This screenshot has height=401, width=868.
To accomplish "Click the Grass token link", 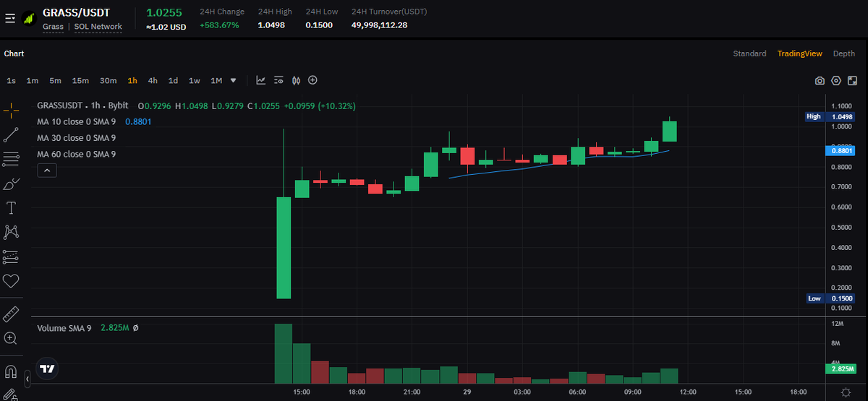I will 53,27.
